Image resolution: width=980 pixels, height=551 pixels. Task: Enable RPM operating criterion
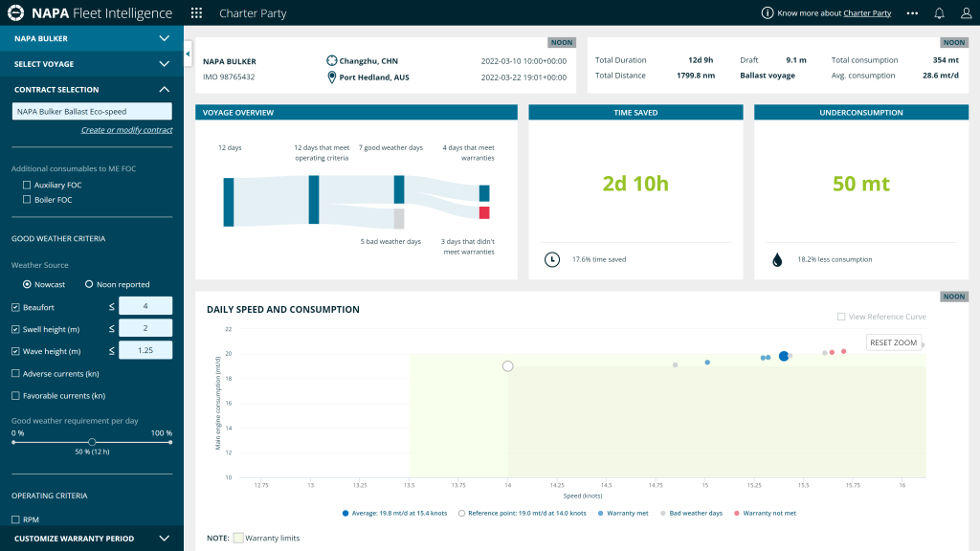15,519
